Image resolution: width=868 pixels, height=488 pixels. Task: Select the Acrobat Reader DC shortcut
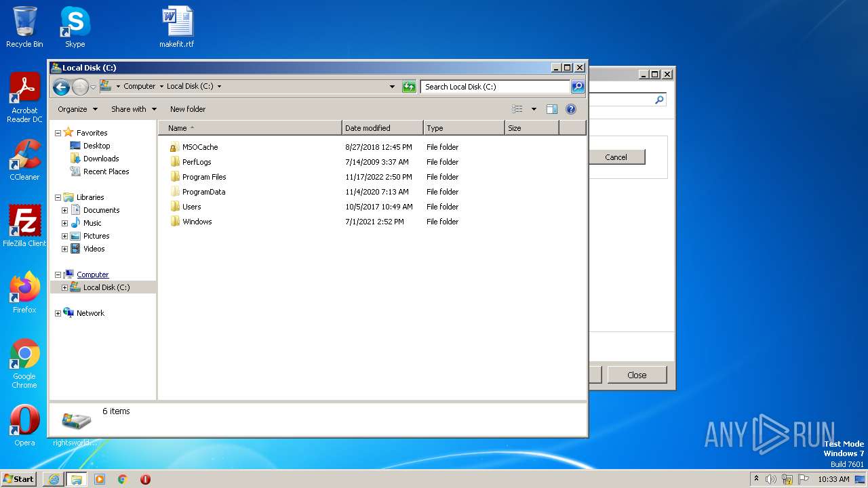[x=24, y=98]
